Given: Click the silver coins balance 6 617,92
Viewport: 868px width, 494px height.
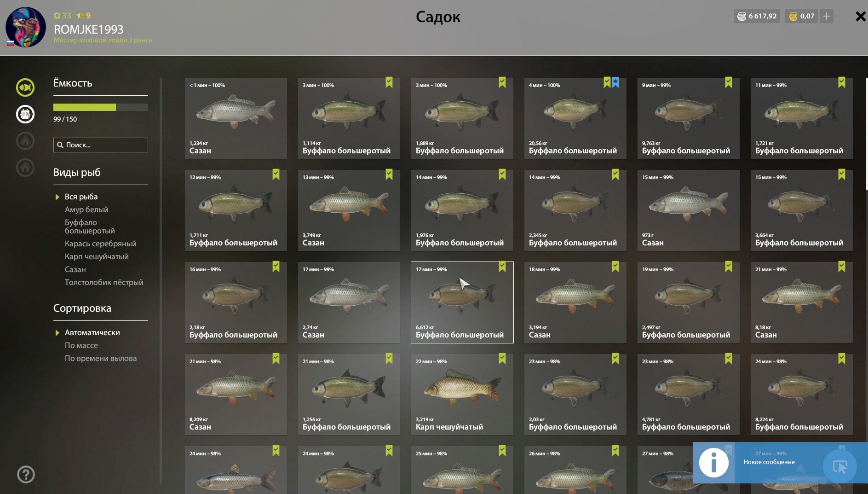Looking at the screenshot, I should coord(757,16).
